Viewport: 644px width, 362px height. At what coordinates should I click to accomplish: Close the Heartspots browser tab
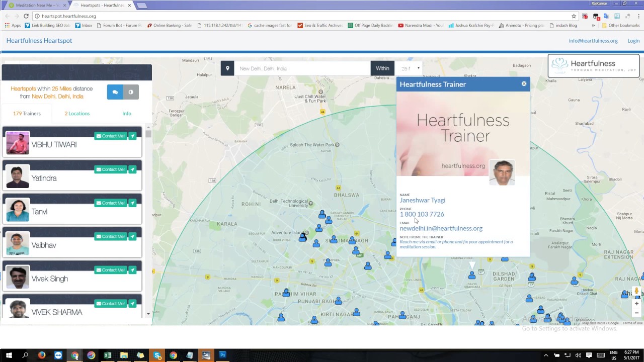[129, 5]
